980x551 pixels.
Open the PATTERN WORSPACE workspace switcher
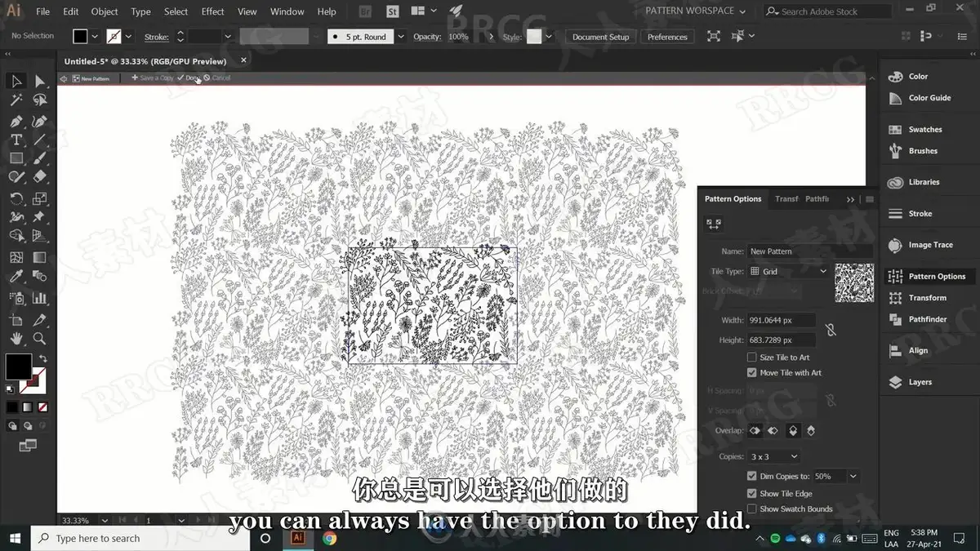click(x=695, y=11)
